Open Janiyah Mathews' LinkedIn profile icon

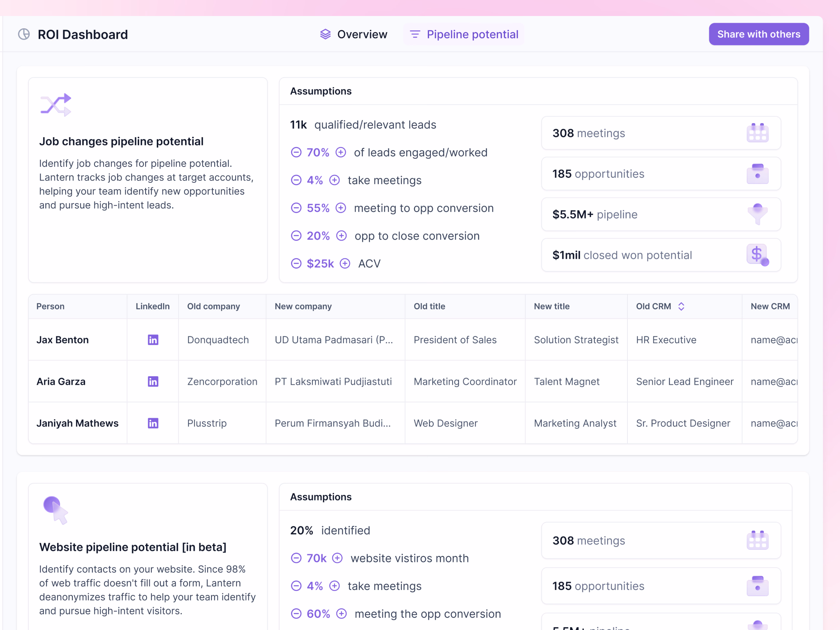pos(153,423)
